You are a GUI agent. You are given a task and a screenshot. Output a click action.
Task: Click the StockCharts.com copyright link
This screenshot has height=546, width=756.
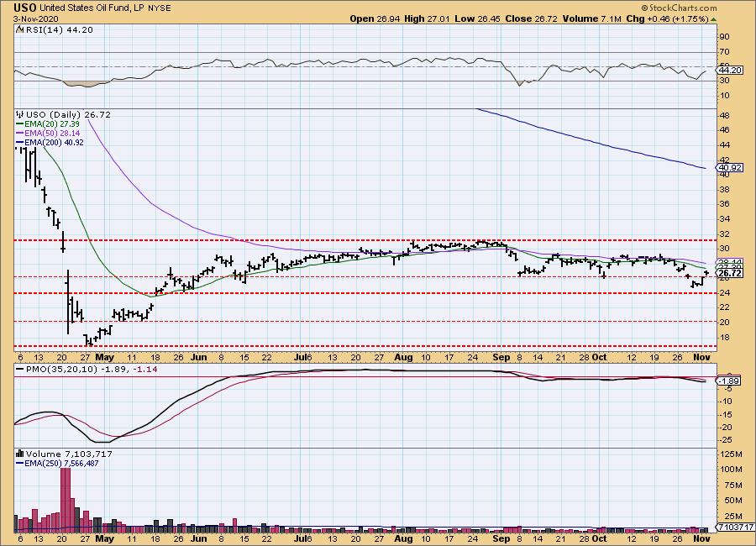[679, 8]
